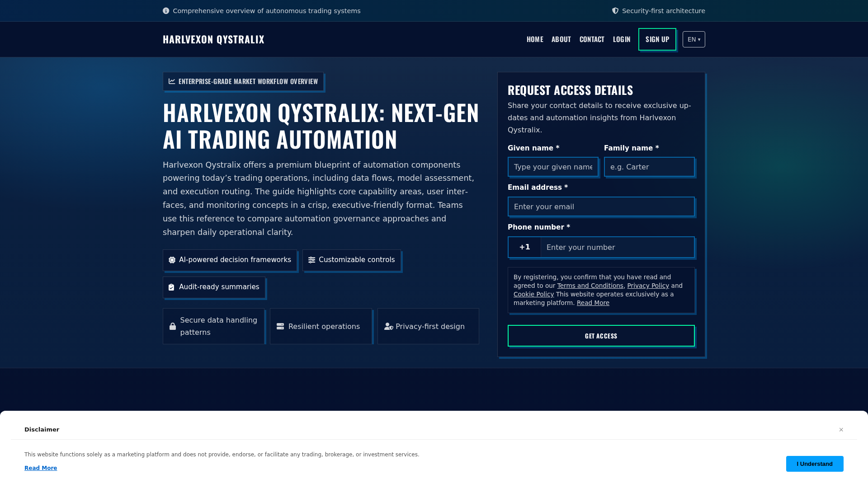Click the Sign Up button

point(657,39)
